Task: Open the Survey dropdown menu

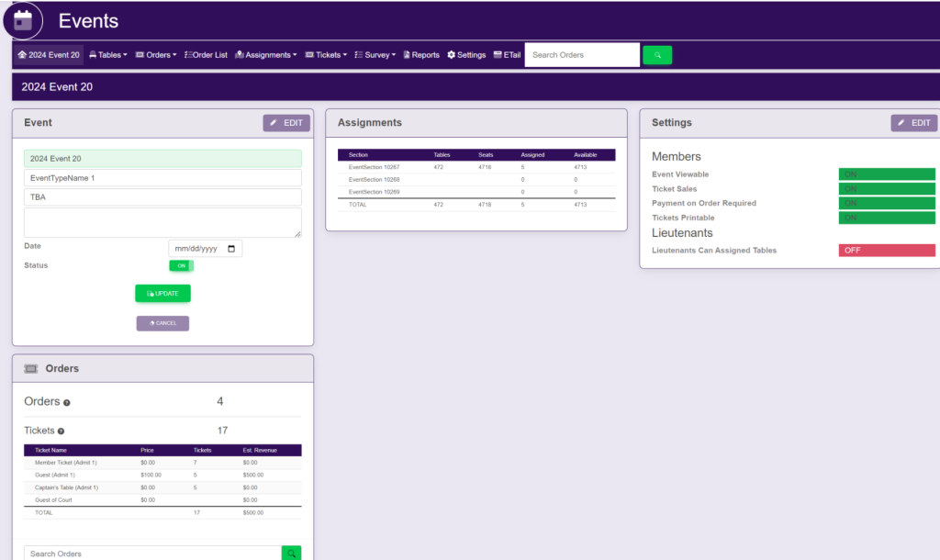Action: 375,55
